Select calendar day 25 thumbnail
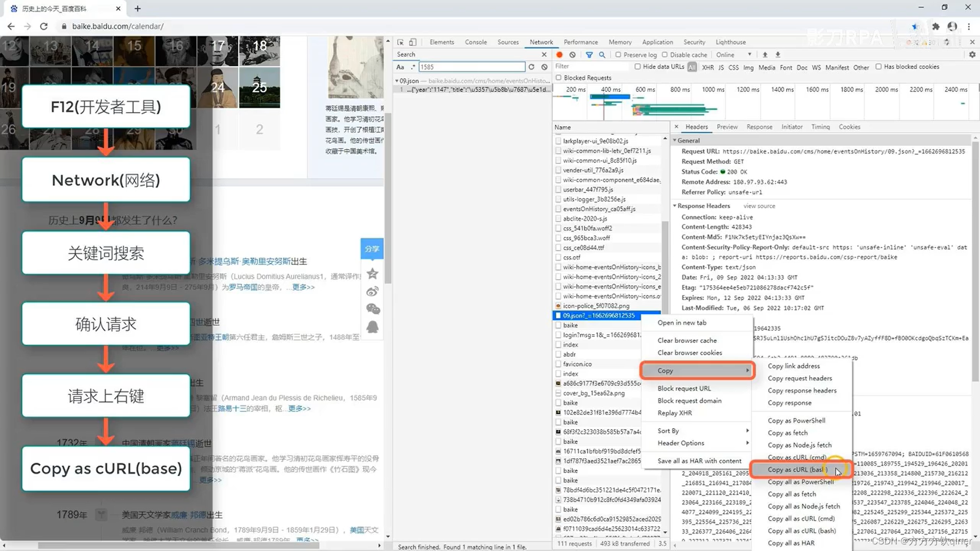The height and width of the screenshot is (551, 980). click(260, 87)
